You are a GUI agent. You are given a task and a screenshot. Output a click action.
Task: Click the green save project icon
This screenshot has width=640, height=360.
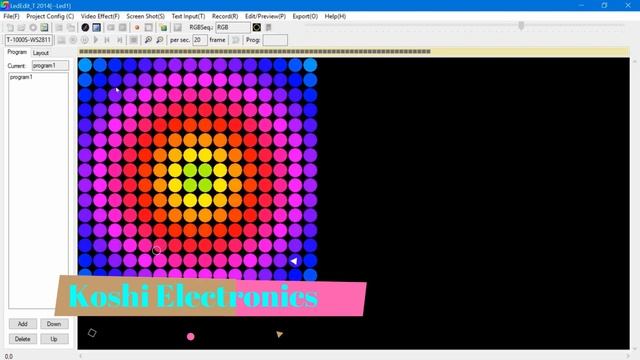pyautogui.click(x=44, y=27)
